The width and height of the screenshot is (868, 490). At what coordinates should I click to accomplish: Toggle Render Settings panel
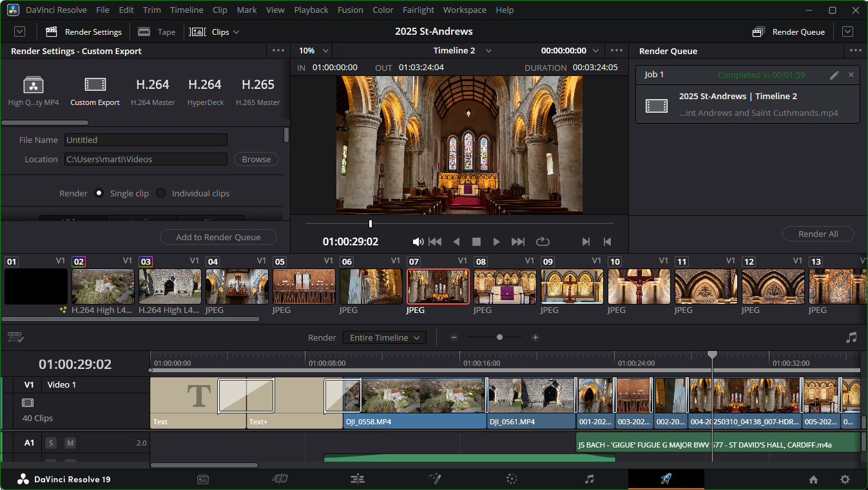tap(84, 32)
